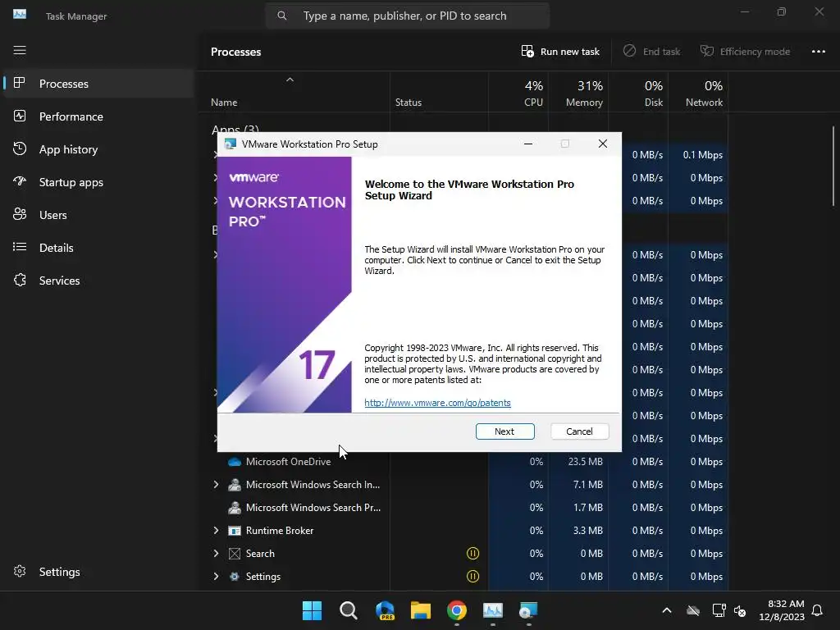This screenshot has width=840, height=630.
Task: Sort by the CPU column header
Action: [518, 93]
